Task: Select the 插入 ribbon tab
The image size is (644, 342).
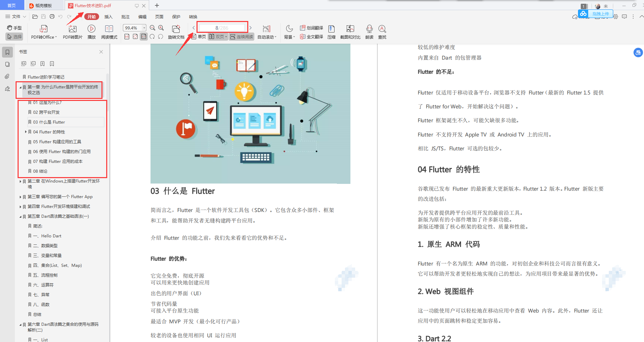Action: coord(108,17)
